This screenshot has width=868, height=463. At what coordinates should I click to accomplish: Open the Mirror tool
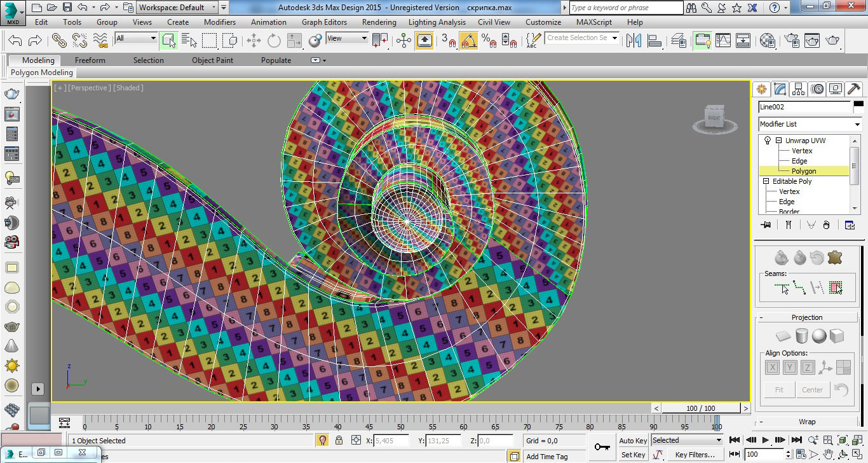(x=634, y=41)
